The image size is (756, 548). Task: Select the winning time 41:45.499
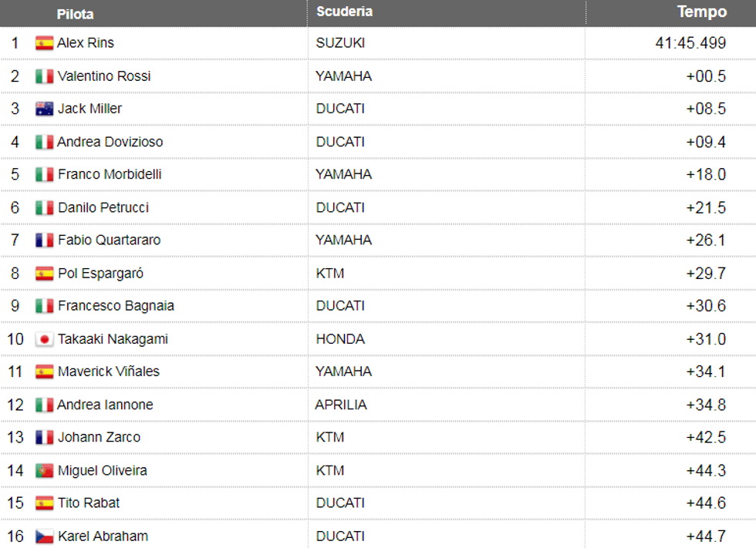click(x=690, y=43)
